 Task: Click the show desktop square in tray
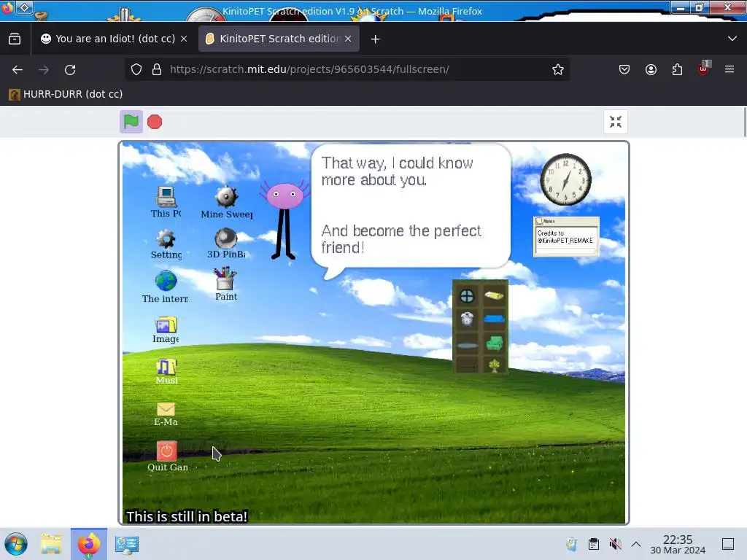(x=728, y=544)
